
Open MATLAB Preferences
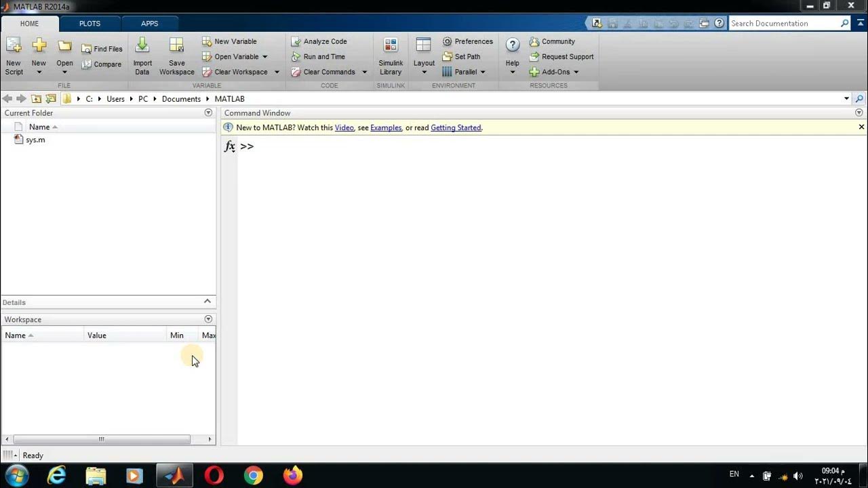[x=468, y=41]
